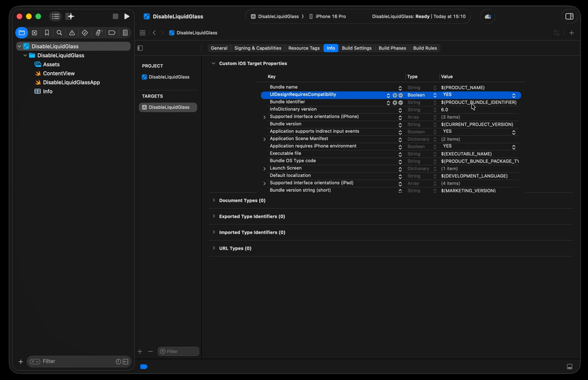Open the Find navigator magnifier icon
The width and height of the screenshot is (588, 380).
pos(59,32)
